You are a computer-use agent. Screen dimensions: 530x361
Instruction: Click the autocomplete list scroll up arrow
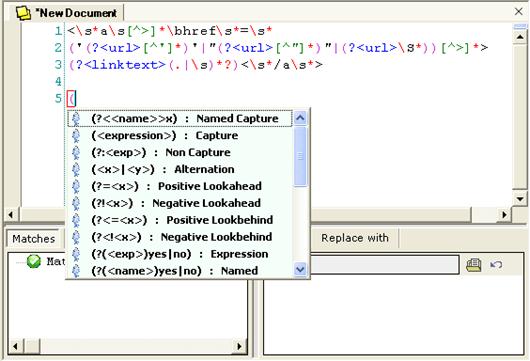(300, 118)
